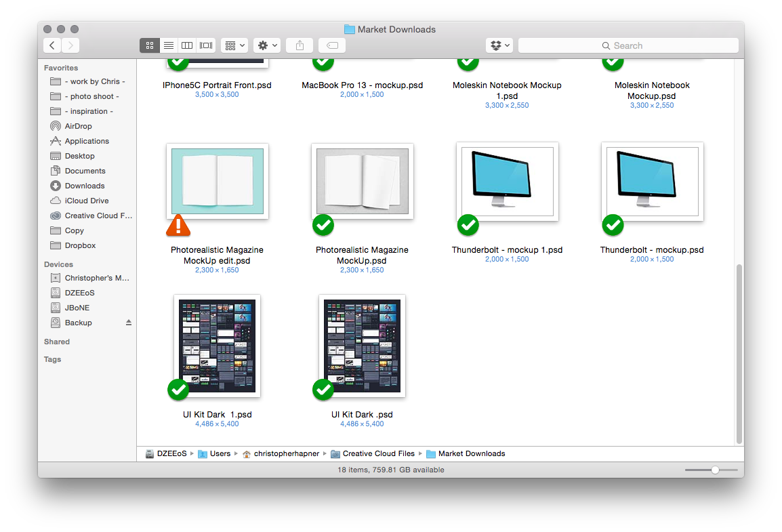The height and width of the screenshot is (532, 782).
Task: Select the JBoNE drive under Devices
Action: pyautogui.click(x=87, y=308)
